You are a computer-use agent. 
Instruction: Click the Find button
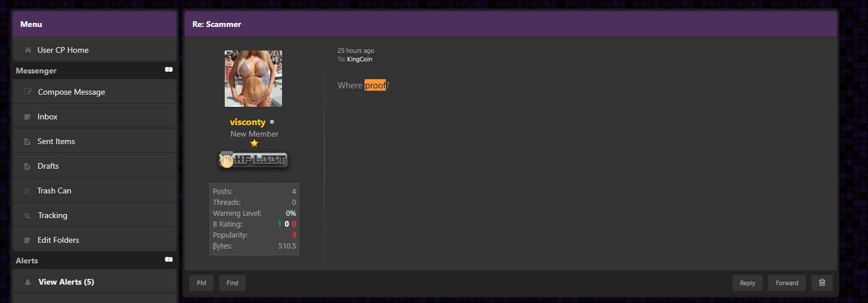coord(232,283)
